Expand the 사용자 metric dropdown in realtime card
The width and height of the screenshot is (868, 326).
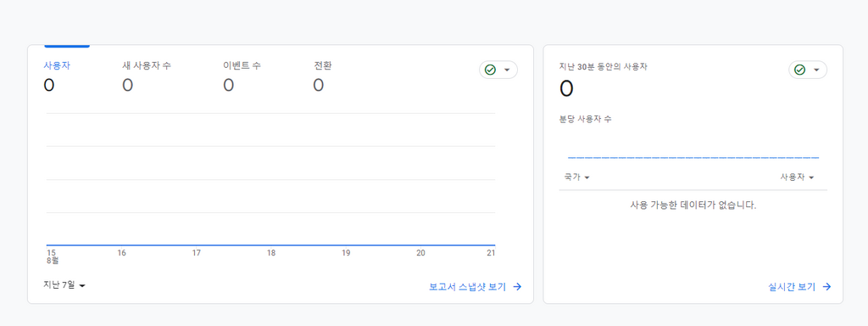coord(797,177)
